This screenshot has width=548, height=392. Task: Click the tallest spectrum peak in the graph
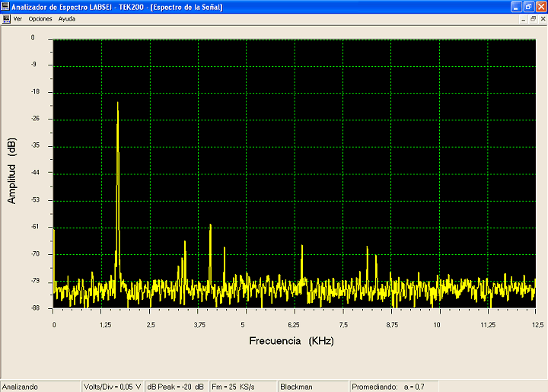(118, 104)
